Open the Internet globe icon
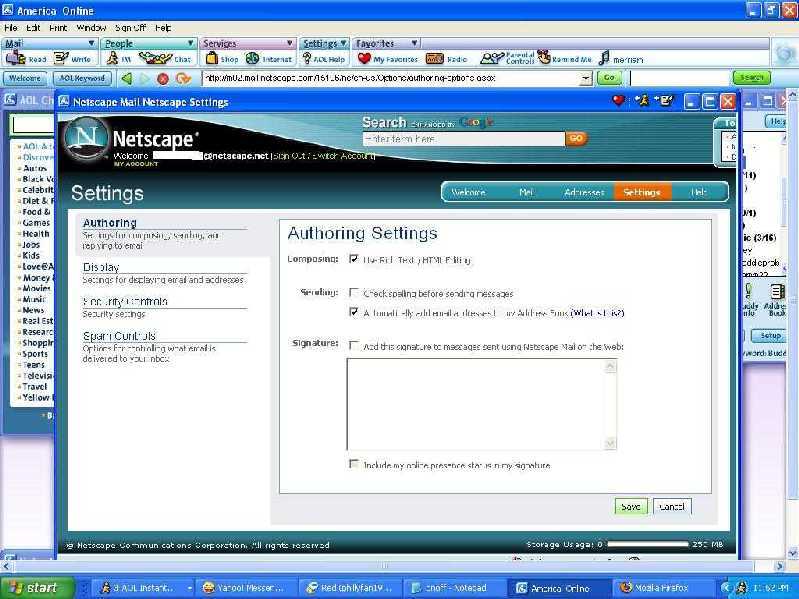 252,59
